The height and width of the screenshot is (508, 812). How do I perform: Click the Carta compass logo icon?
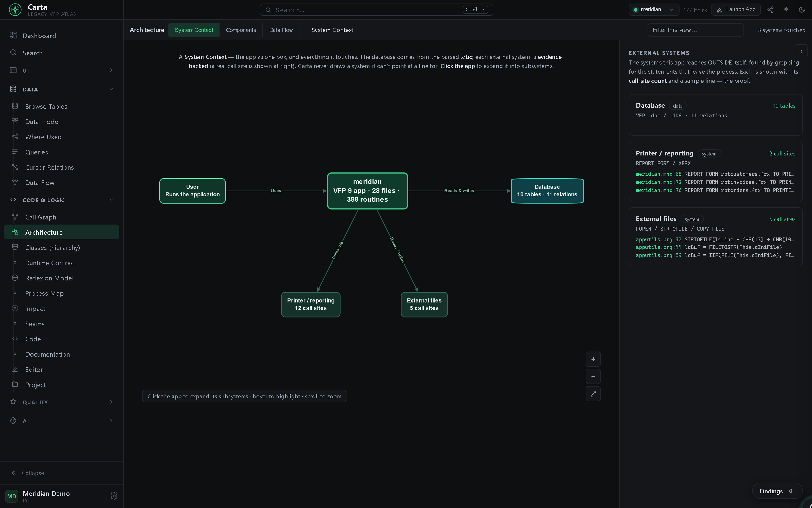(15, 10)
